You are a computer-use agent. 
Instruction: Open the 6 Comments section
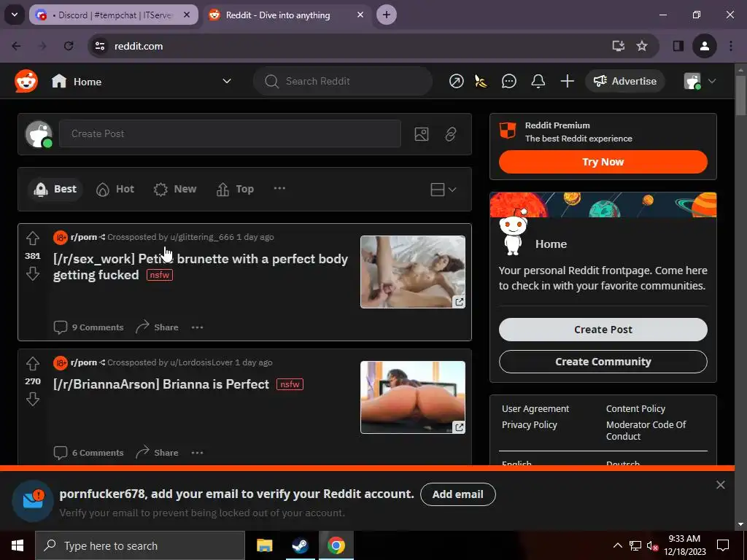pos(88,452)
